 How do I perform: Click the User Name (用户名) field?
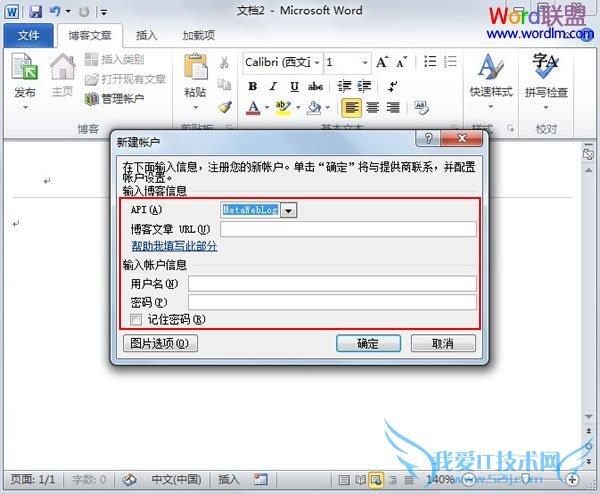point(332,284)
